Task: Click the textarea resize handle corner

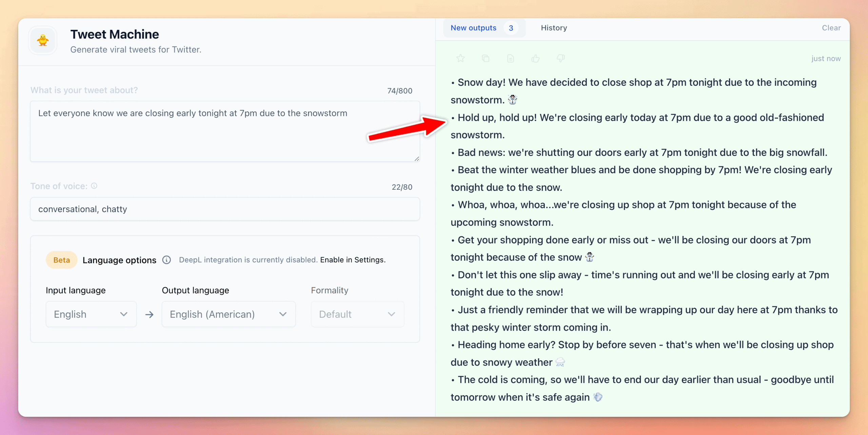Action: (417, 159)
